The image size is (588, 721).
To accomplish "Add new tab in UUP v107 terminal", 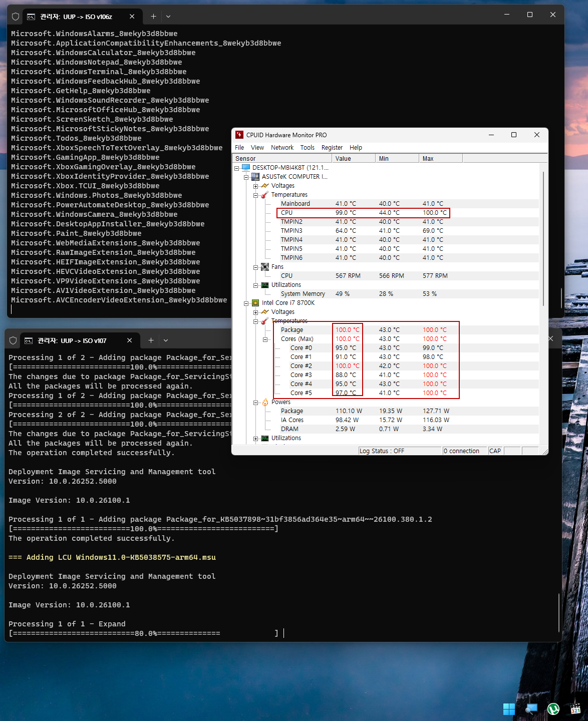I will 151,340.
